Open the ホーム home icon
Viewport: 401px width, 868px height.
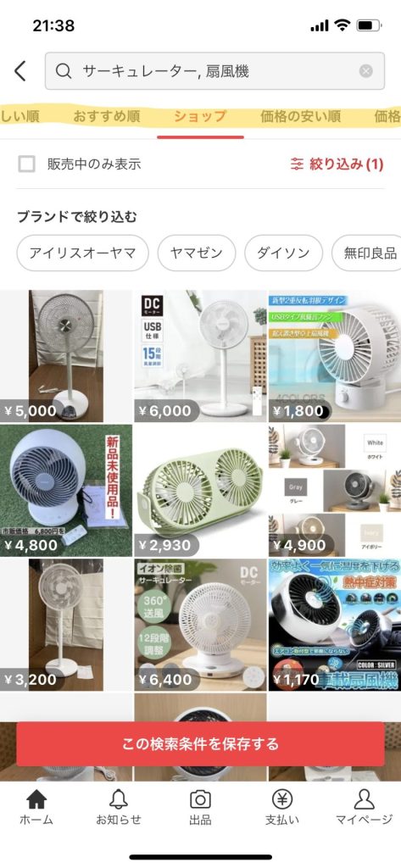pyautogui.click(x=36, y=798)
